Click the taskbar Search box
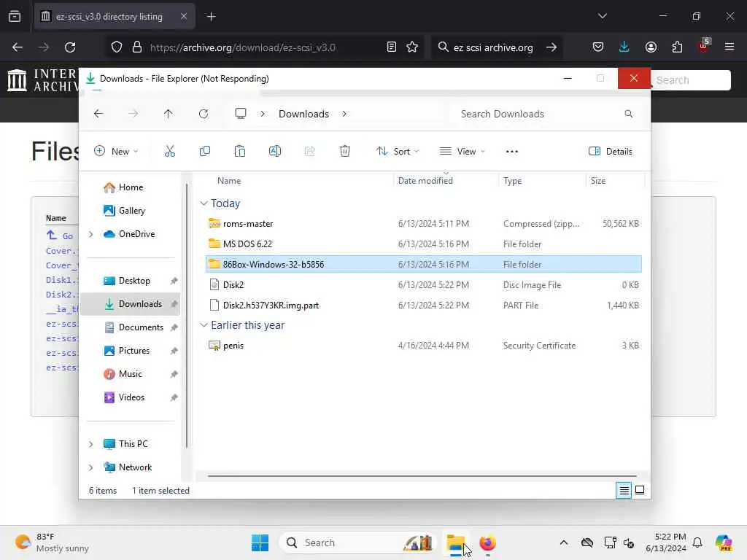The image size is (747, 560). click(x=358, y=542)
